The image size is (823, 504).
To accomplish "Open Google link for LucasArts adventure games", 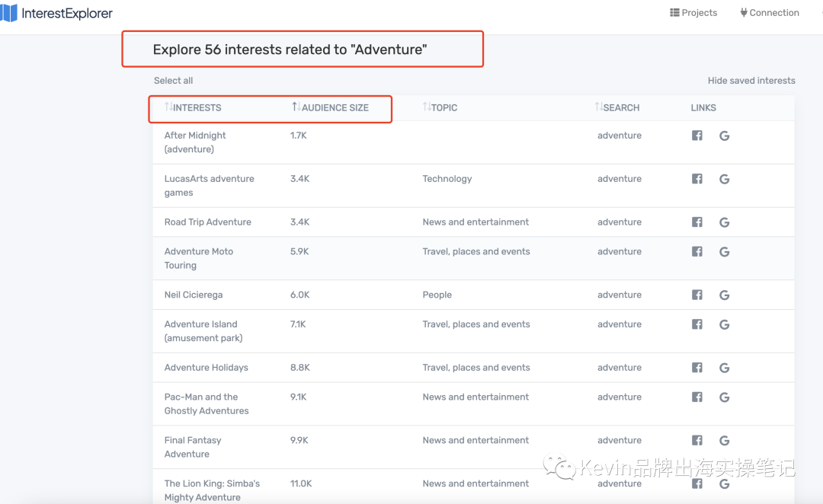I will pos(724,179).
